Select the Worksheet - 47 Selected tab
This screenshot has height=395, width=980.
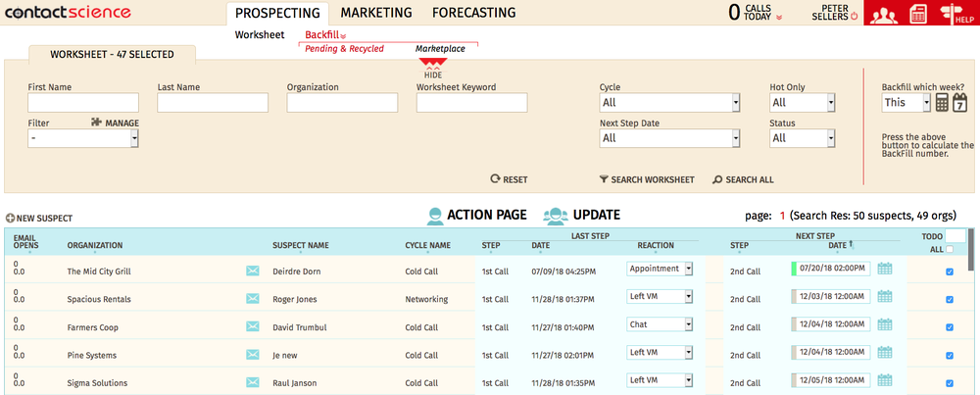(x=112, y=54)
